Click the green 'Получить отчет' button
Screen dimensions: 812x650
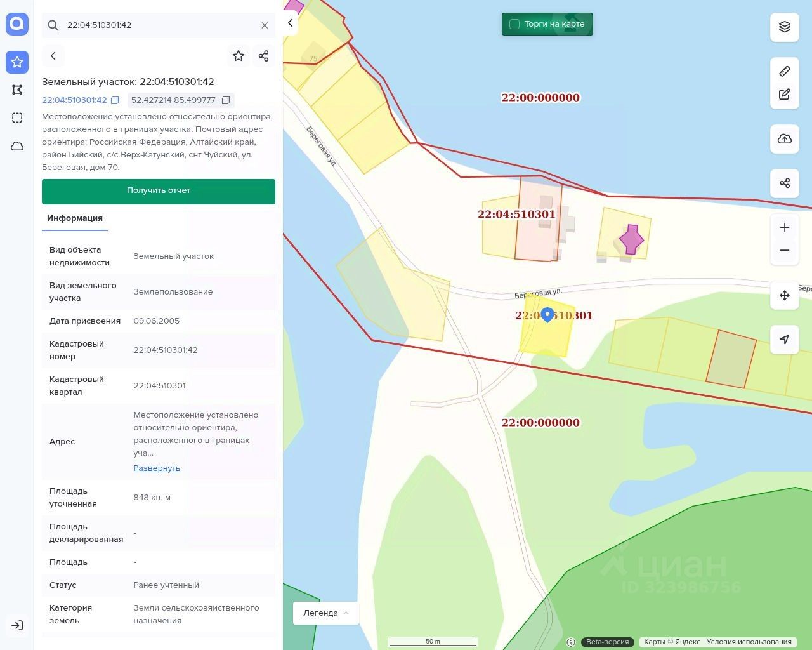(159, 191)
